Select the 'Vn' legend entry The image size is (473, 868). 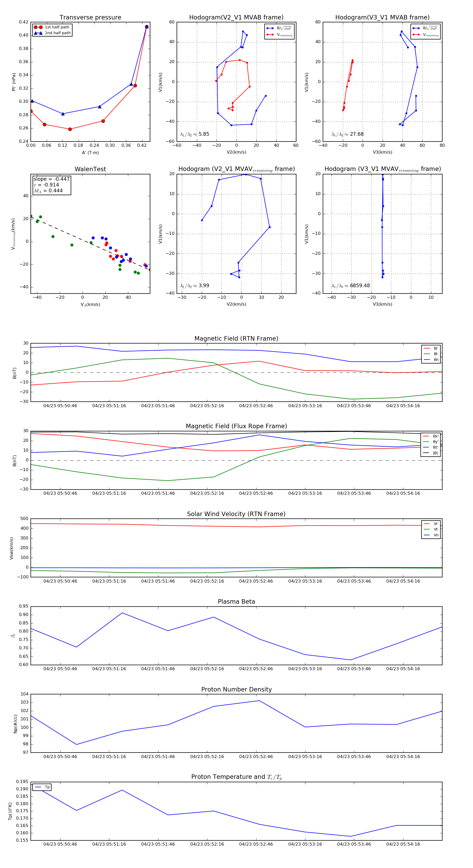pyautogui.click(x=431, y=535)
